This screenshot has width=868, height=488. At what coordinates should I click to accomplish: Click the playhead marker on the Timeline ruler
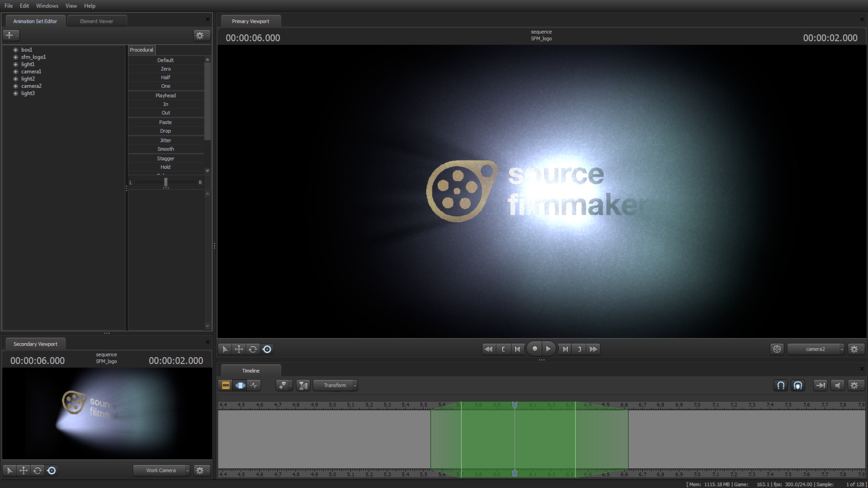515,405
